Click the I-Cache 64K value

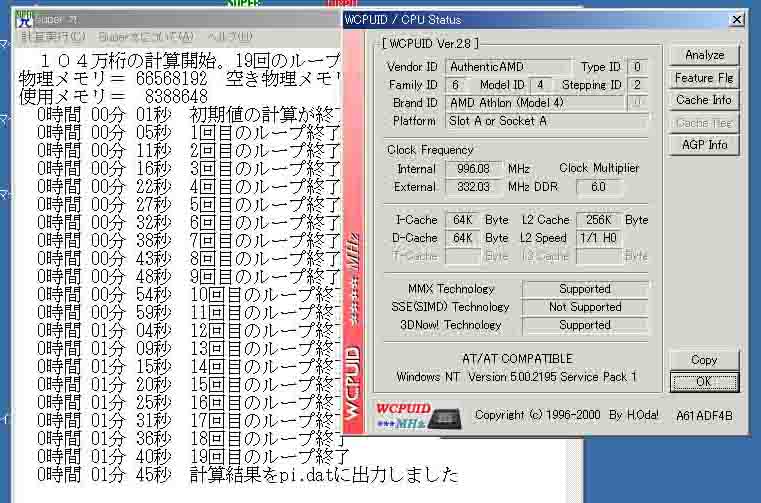[463, 220]
